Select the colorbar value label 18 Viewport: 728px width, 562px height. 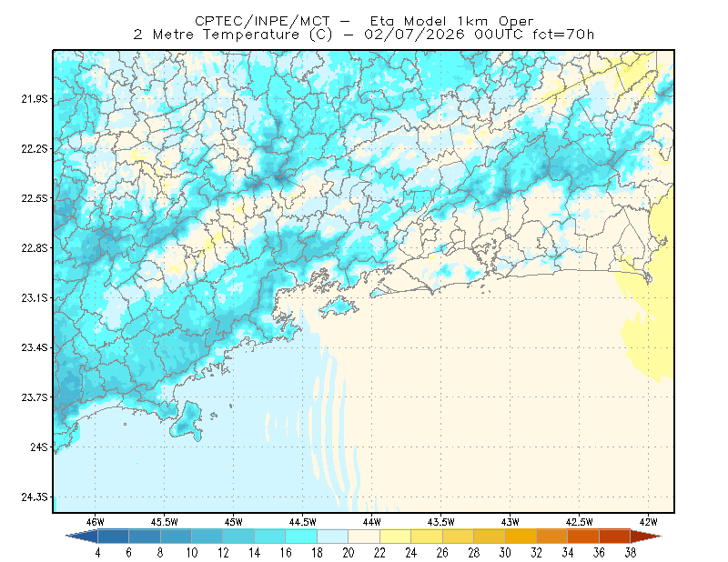point(317,553)
